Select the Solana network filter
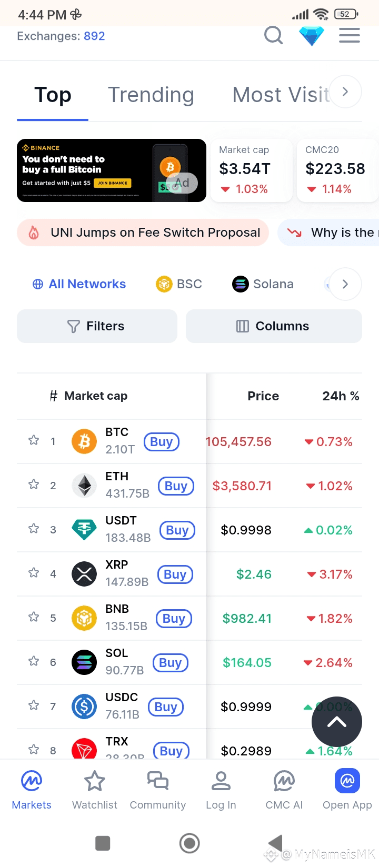The width and height of the screenshot is (379, 868). (263, 284)
